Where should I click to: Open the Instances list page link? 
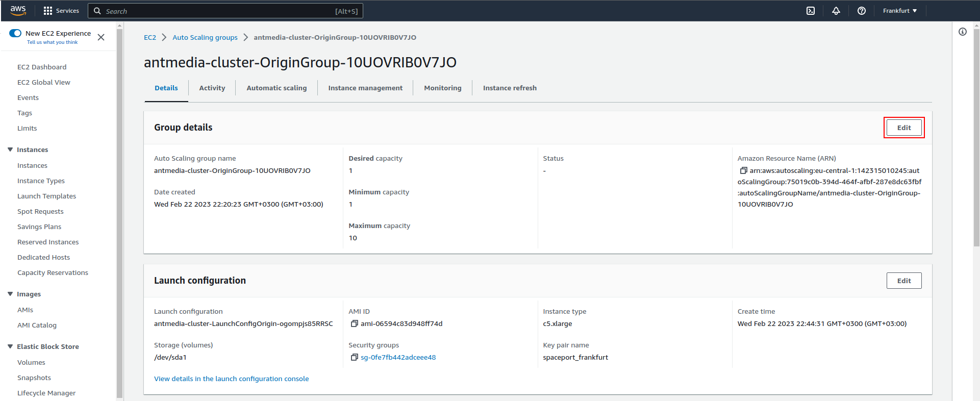tap(32, 165)
